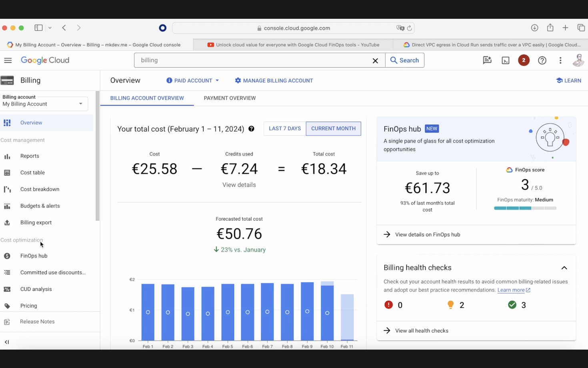The width and height of the screenshot is (588, 368).
Task: Click the CUD analysis percent icon
Action: click(x=7, y=289)
